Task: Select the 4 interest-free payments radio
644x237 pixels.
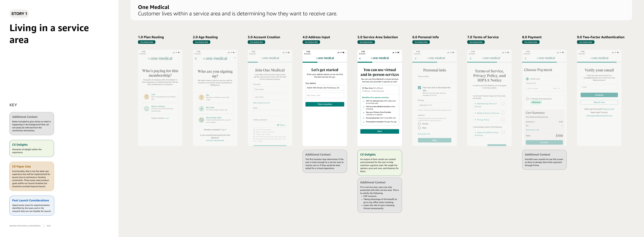Action: pos(527,99)
